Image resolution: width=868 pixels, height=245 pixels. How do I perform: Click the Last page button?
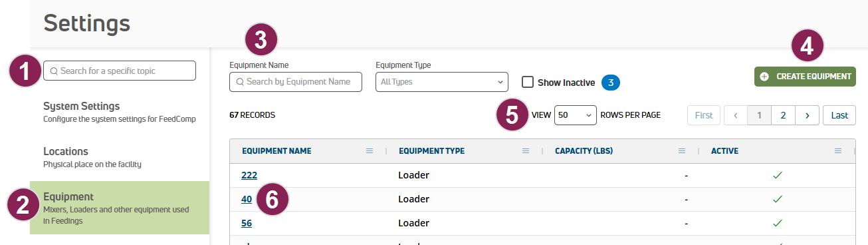[x=839, y=115]
